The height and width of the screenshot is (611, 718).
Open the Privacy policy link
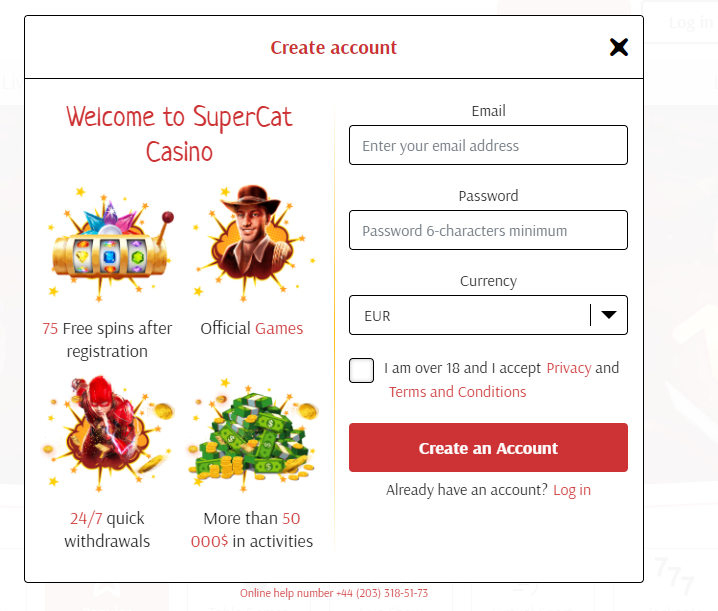click(568, 368)
